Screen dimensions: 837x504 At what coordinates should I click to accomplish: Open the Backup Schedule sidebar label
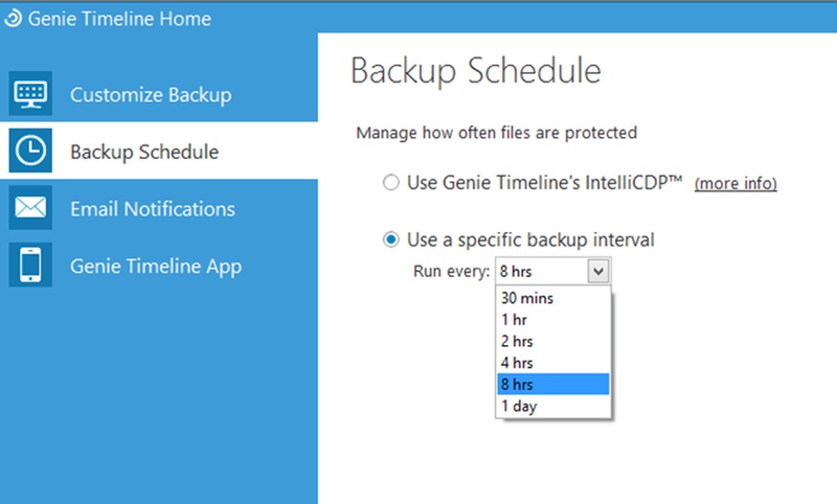pyautogui.click(x=145, y=152)
